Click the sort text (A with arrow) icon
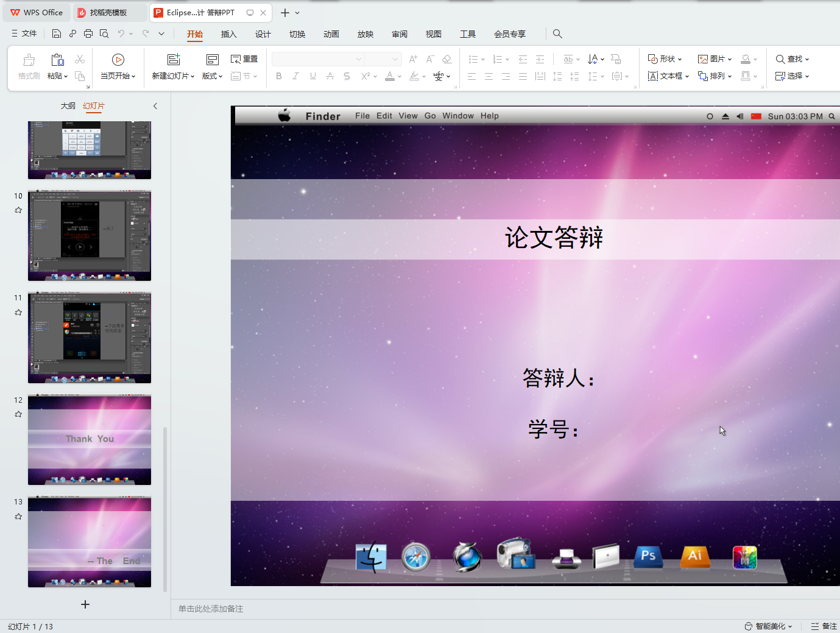Screen dimensions: 840x633 pos(593,59)
